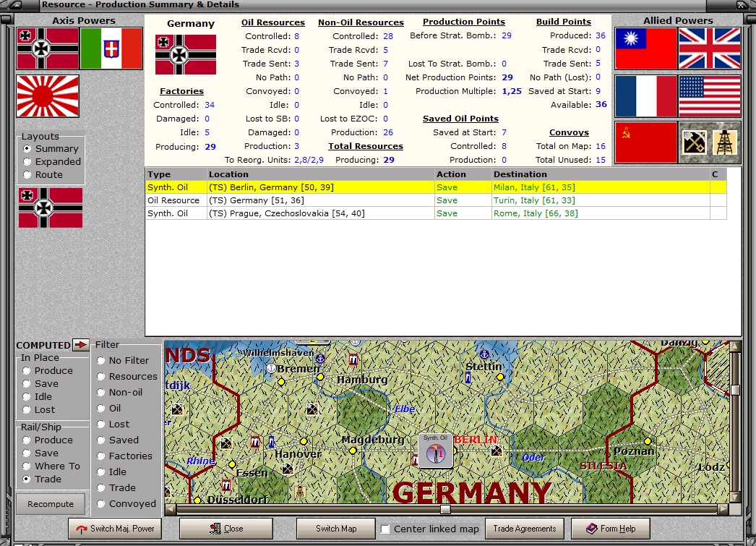Image resolution: width=756 pixels, height=546 pixels.
Task: Enable Center linked map checkbox
Action: pos(385,529)
